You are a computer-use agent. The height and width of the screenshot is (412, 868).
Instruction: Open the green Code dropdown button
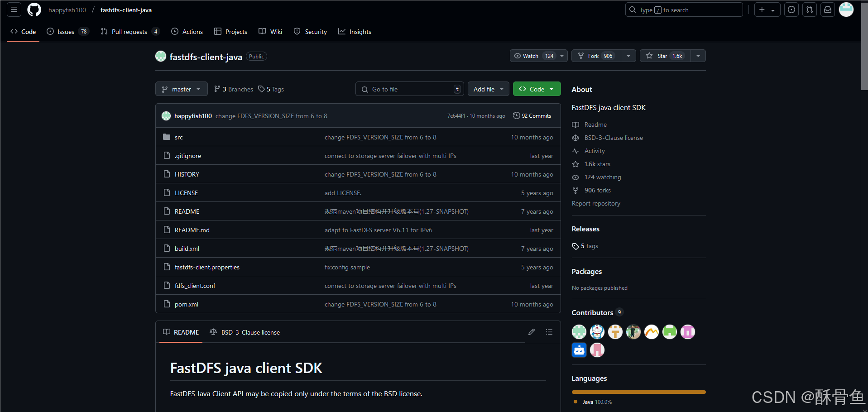[537, 89]
